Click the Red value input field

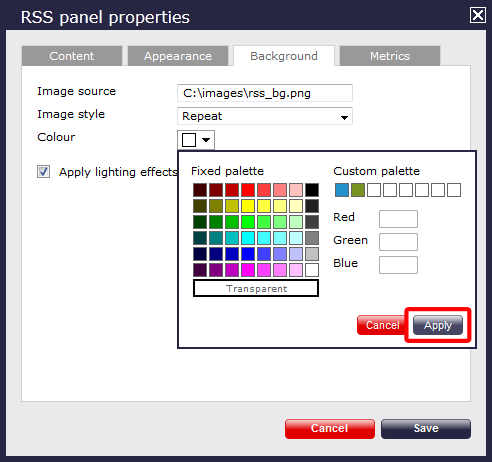[398, 219]
